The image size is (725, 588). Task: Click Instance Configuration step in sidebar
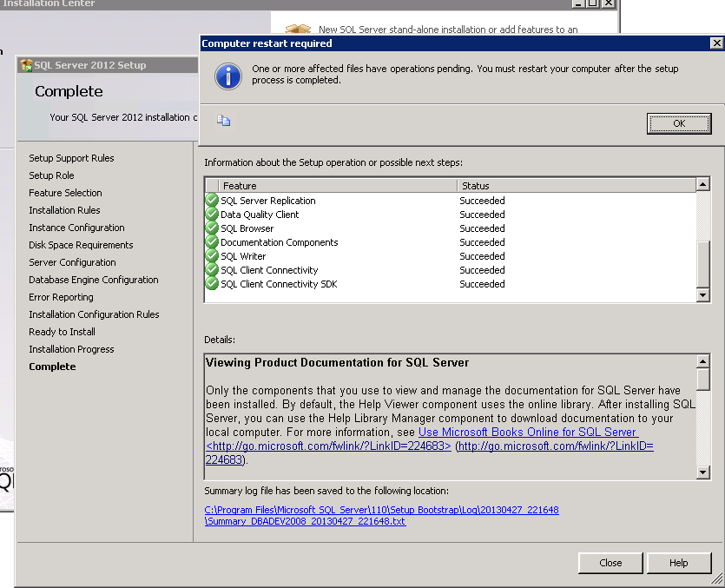pyautogui.click(x=76, y=228)
